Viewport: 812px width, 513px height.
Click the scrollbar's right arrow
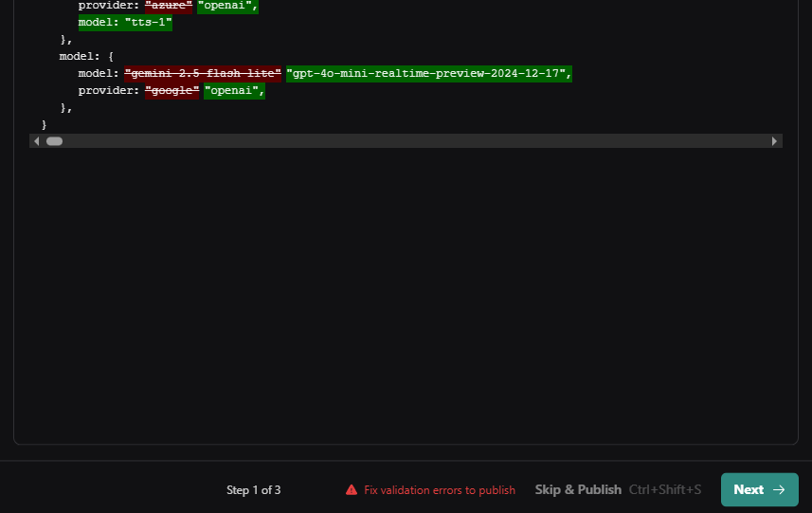click(774, 141)
